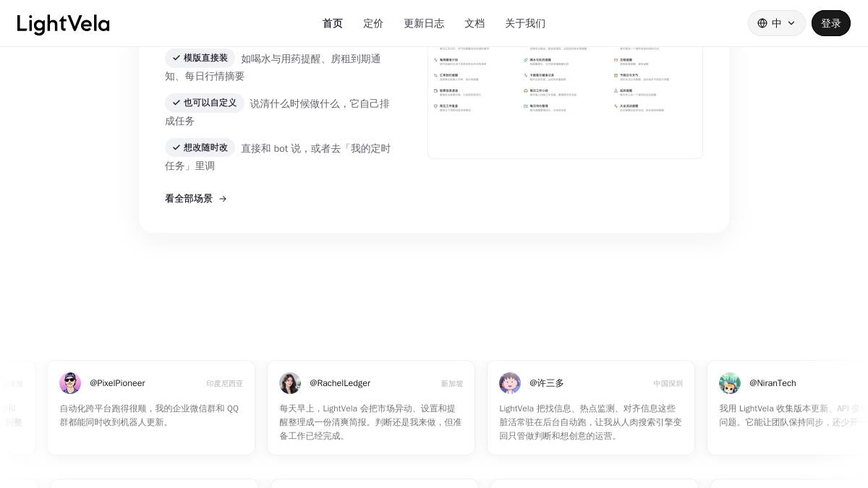Viewport: 868px width, 488px height.
Task: Open the 更新日志 nav item
Action: (424, 23)
